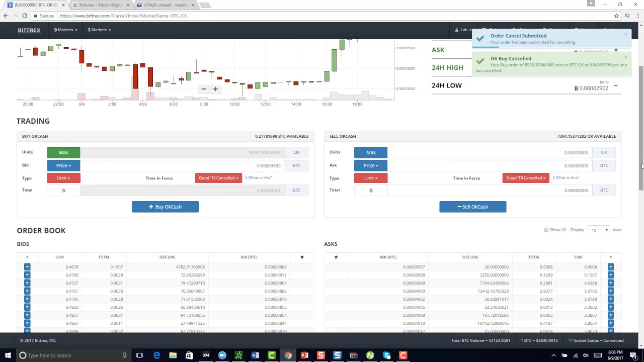The width and height of the screenshot is (644, 362).
Task: Click the bids star column header
Action: [302, 257]
